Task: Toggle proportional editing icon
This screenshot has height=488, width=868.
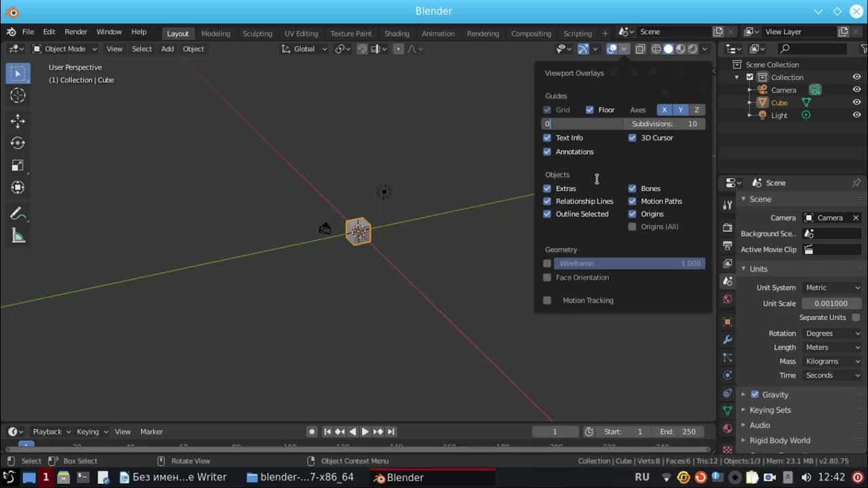Action: (x=398, y=49)
